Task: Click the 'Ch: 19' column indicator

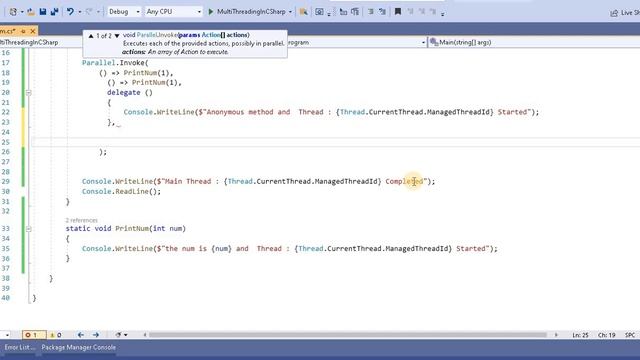Action: [607, 335]
